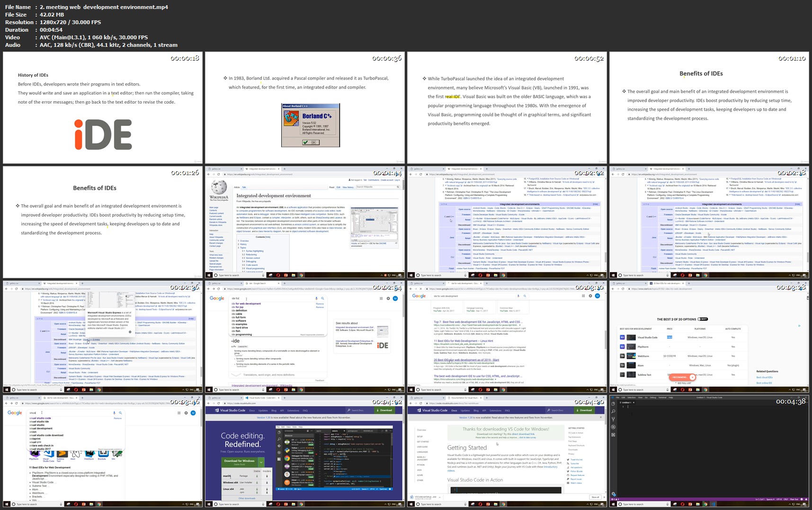This screenshot has width=812, height=510.
Task: Click the browser reload icon in the 00:01:44 frame
Action: tap(218, 174)
